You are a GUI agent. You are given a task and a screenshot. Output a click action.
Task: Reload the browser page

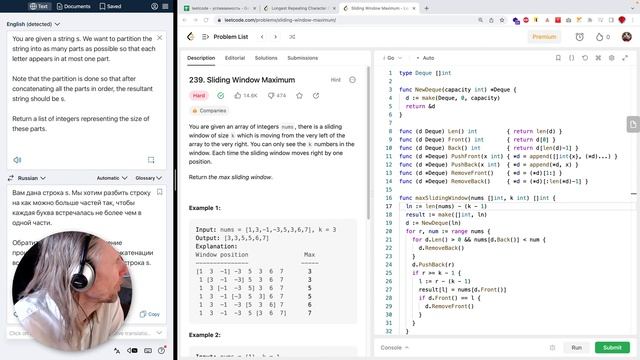[x=206, y=20]
